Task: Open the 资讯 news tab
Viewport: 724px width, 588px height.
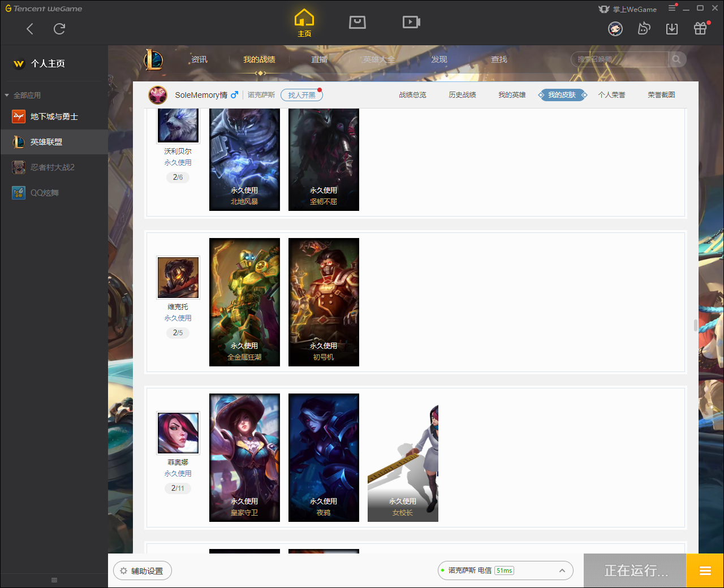Action: pos(199,59)
